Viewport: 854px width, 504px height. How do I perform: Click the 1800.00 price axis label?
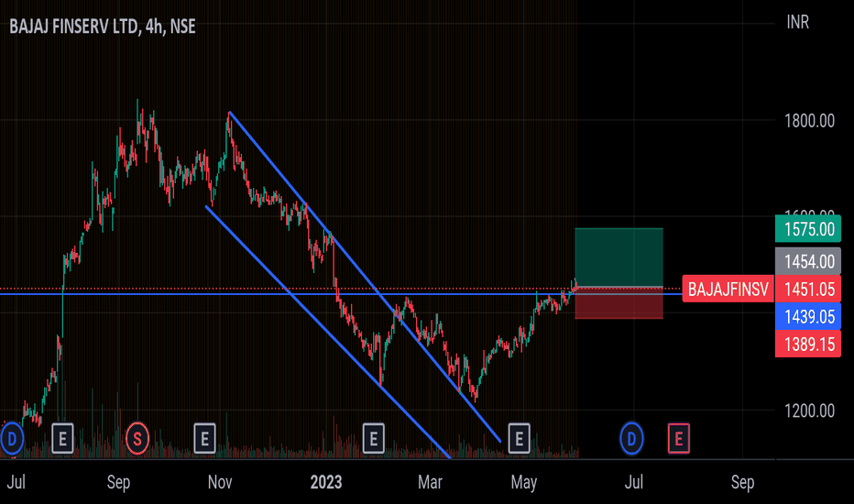coord(809,121)
